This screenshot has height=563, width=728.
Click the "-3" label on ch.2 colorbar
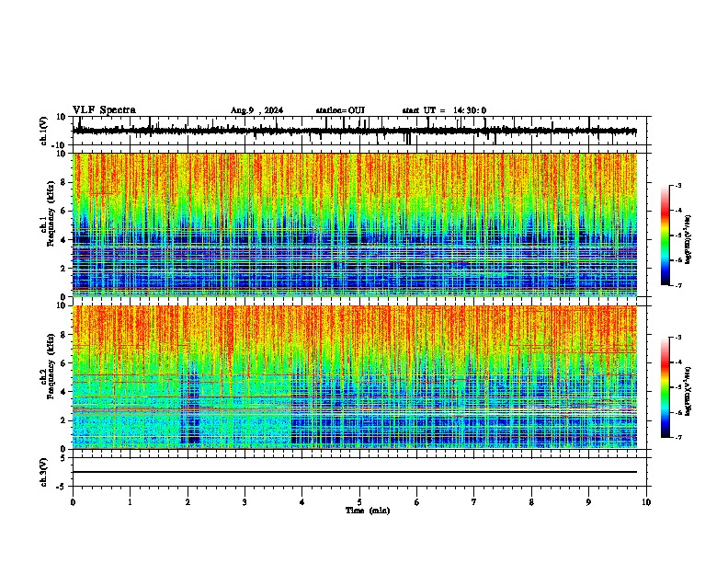pyautogui.click(x=678, y=338)
